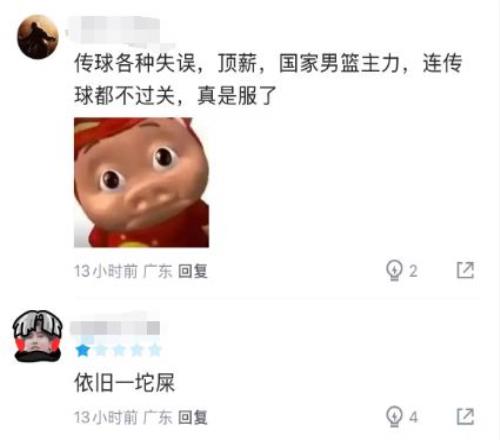Viewport: 500px width, 440px height.
Task: Open the first commenter's dark avatar
Action: (x=38, y=37)
